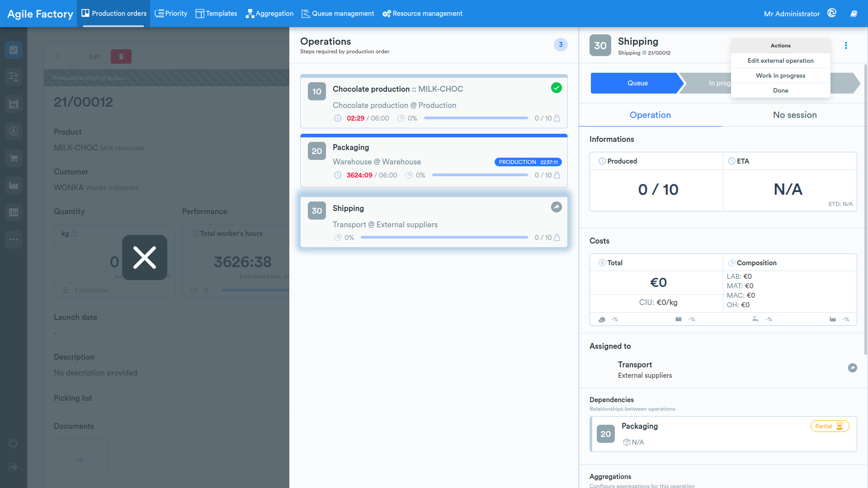Click the external arrow icon on Shipping card
This screenshot has height=488, width=868.
[557, 207]
